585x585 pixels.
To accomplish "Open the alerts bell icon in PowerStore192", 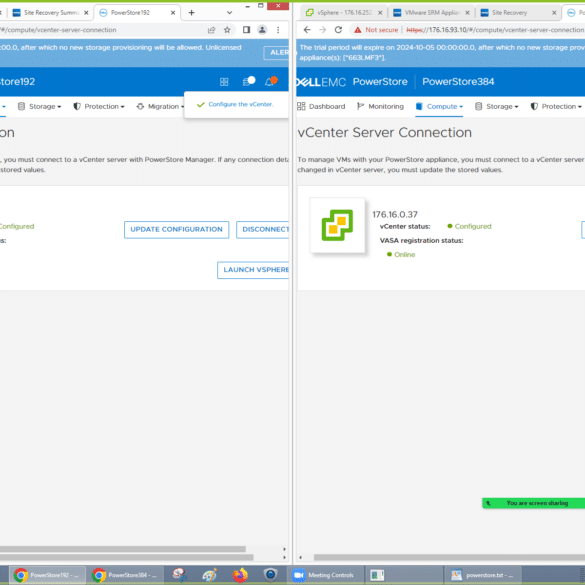I will point(271,81).
